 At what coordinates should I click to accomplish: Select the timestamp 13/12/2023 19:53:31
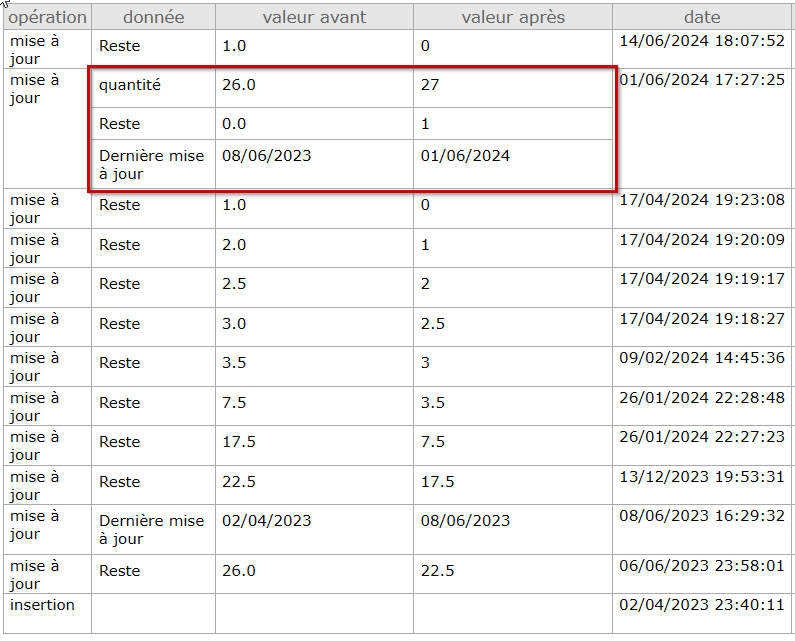point(702,476)
